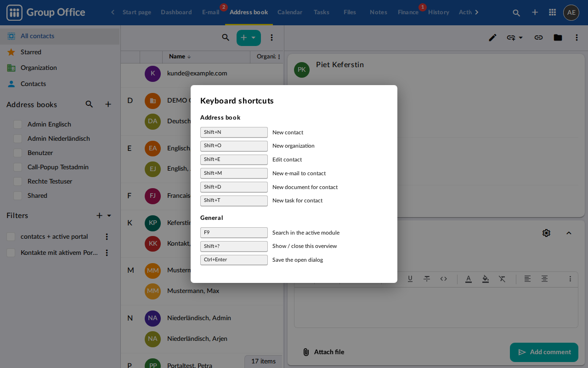Search address books magnifier icon

point(89,104)
